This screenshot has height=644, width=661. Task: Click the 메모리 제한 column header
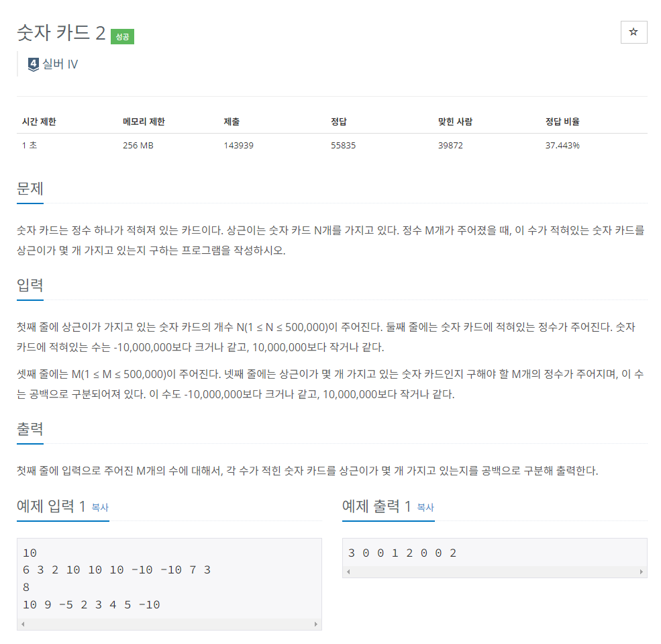point(144,122)
